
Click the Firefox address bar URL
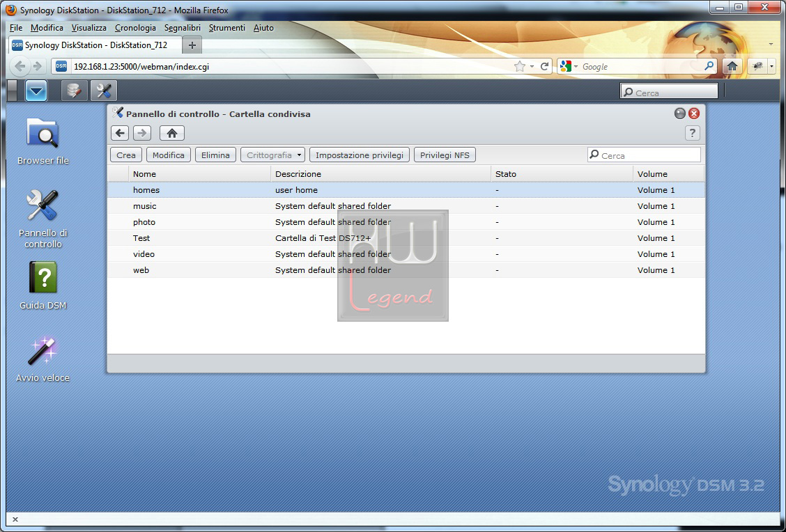(141, 67)
